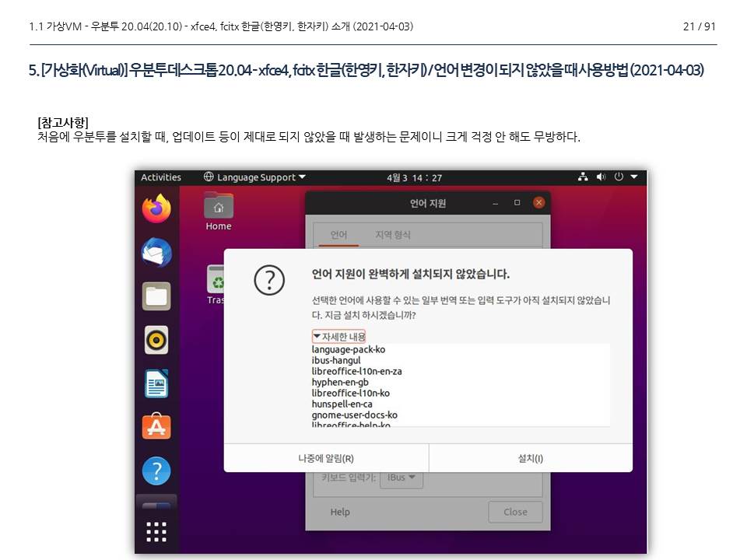Open the Home folder desktop icon
The height and width of the screenshot is (560, 747).
click(219, 212)
